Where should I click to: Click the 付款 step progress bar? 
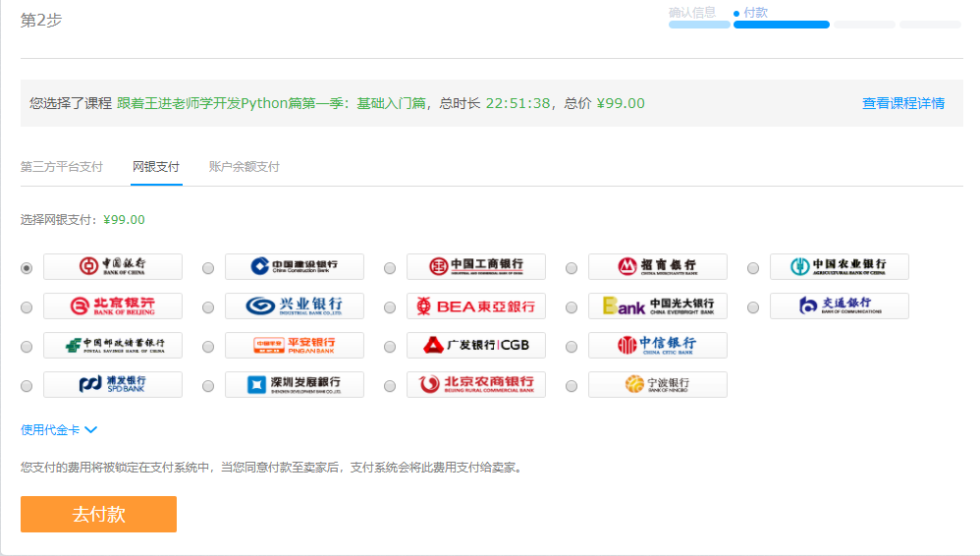781,25
